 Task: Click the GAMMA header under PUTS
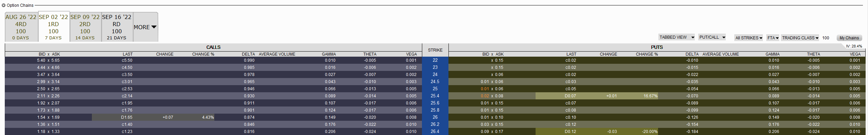tap(772, 54)
